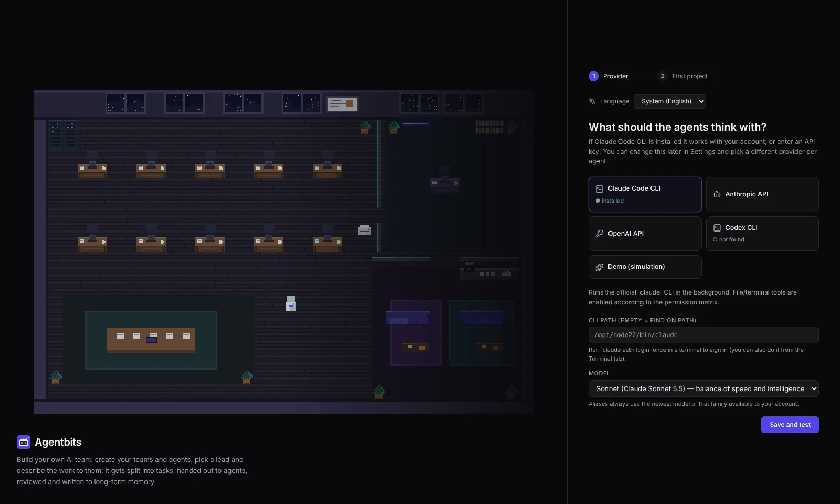Click the language translate icon
Screen dimensions: 840x504
592,101
